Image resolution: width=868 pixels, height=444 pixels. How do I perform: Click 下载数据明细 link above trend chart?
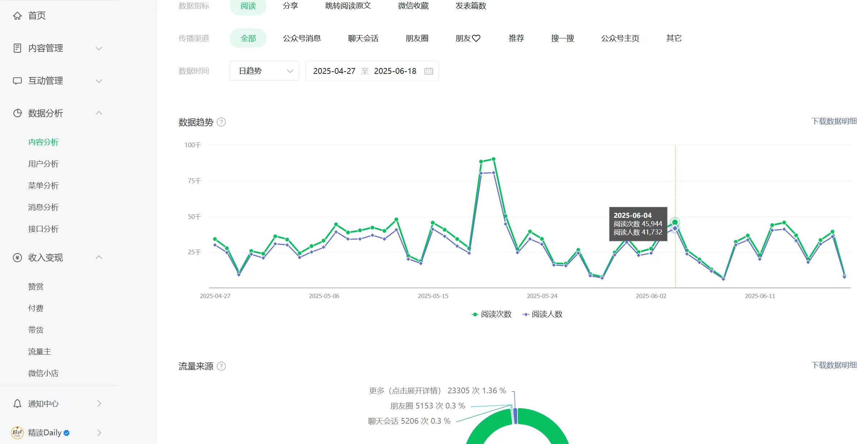pyautogui.click(x=834, y=121)
